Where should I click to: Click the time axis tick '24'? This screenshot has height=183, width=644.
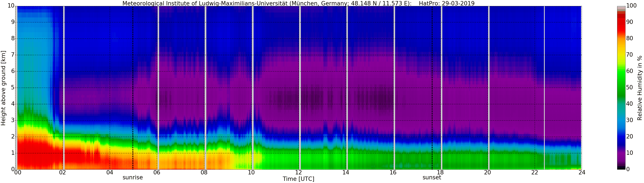coord(582,172)
